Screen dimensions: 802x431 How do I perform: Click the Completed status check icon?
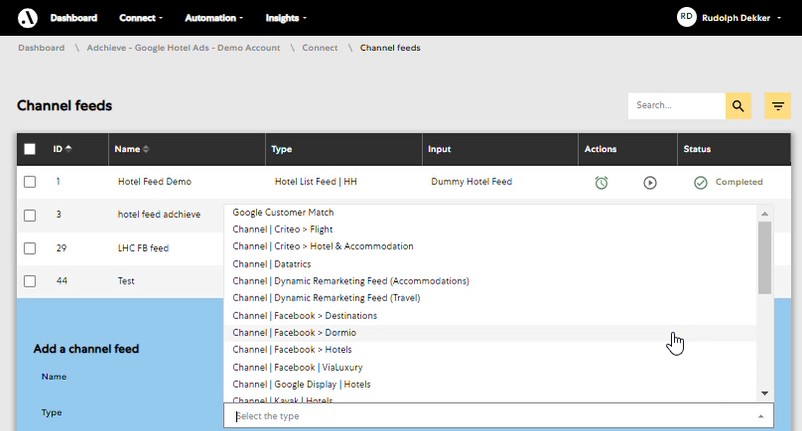(700, 183)
